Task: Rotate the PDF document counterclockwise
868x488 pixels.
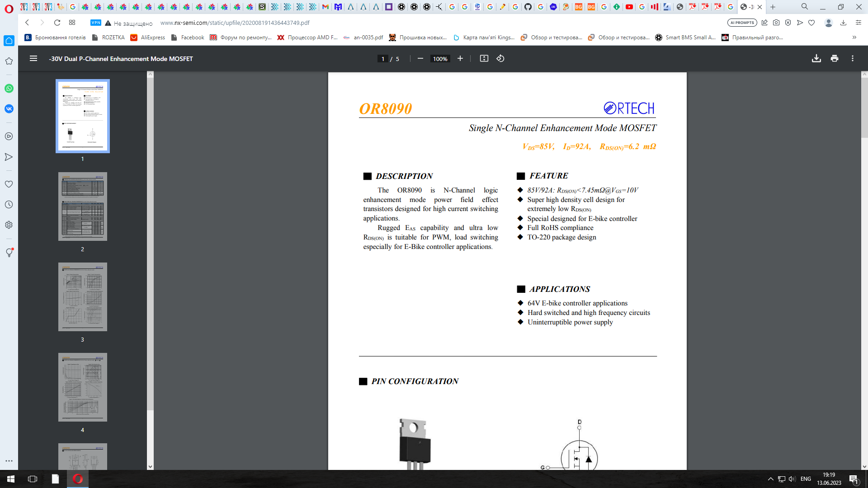Action: tap(500, 58)
